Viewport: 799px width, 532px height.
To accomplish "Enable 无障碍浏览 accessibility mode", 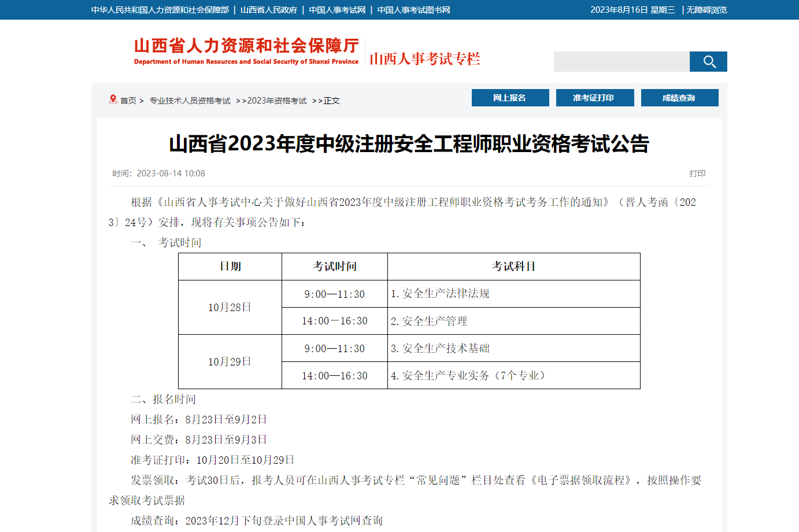I will [x=706, y=10].
